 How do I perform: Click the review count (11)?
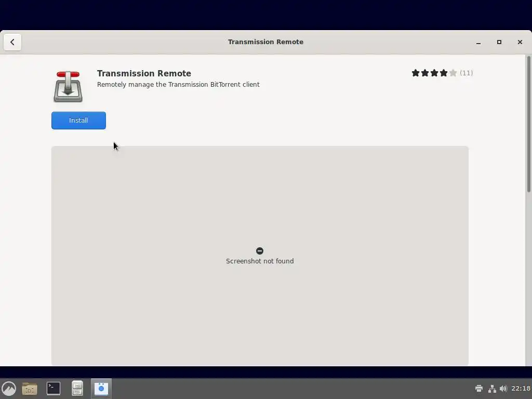pyautogui.click(x=466, y=73)
